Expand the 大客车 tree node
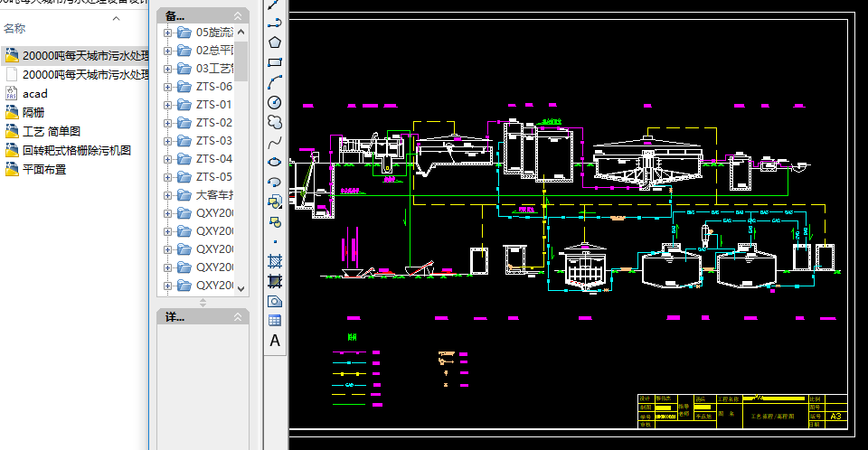Viewport: 868px width, 450px height. 167,195
